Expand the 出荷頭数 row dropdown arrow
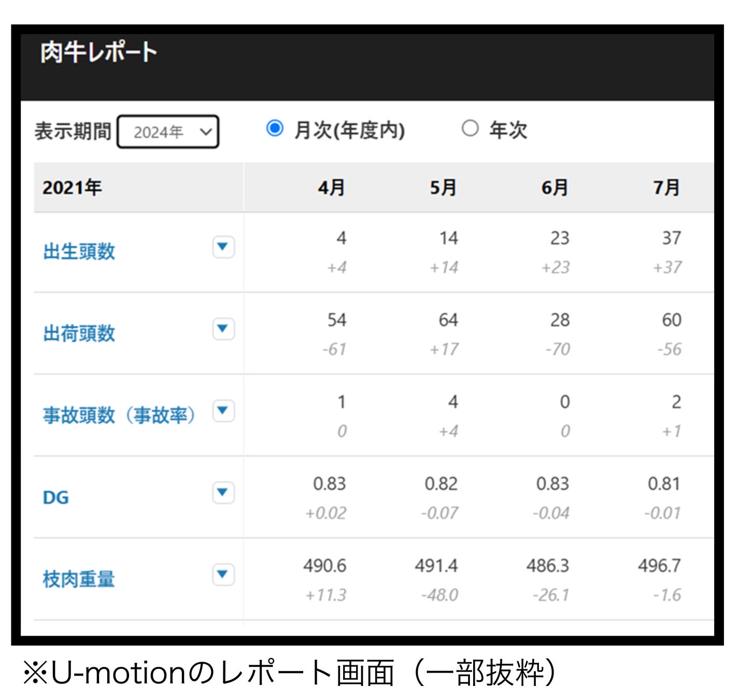 (x=223, y=329)
